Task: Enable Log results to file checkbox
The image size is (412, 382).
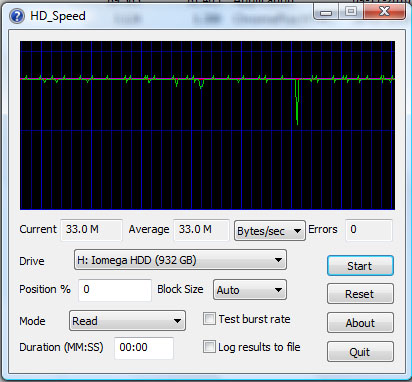Action: [209, 347]
